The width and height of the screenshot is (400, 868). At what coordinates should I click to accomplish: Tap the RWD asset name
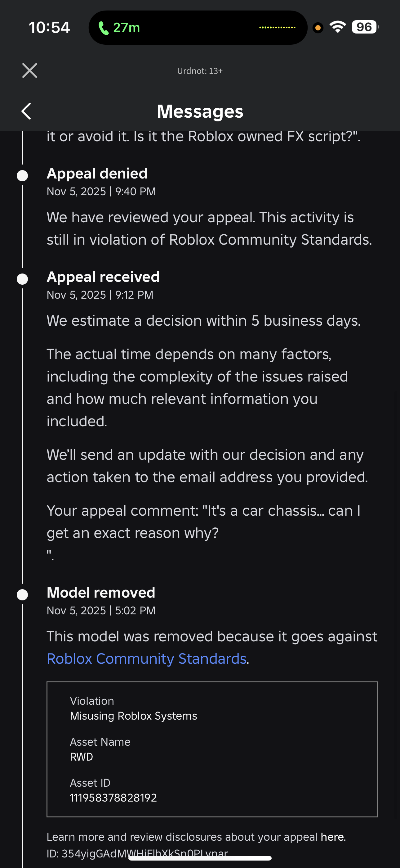point(81,757)
